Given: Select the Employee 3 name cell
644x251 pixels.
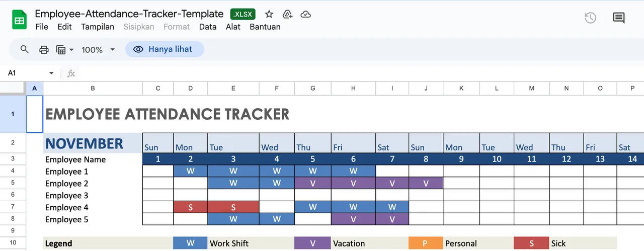Looking at the screenshot, I should coord(93,195).
